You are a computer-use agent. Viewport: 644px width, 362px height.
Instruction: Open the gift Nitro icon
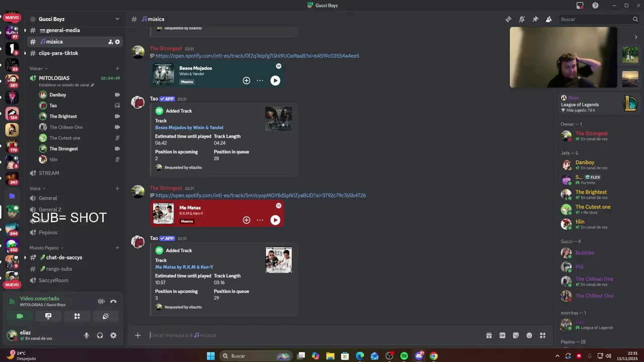tap(489, 335)
